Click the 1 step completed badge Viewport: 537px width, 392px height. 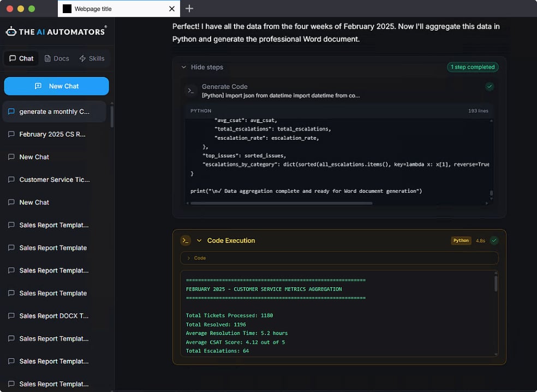pyautogui.click(x=472, y=67)
